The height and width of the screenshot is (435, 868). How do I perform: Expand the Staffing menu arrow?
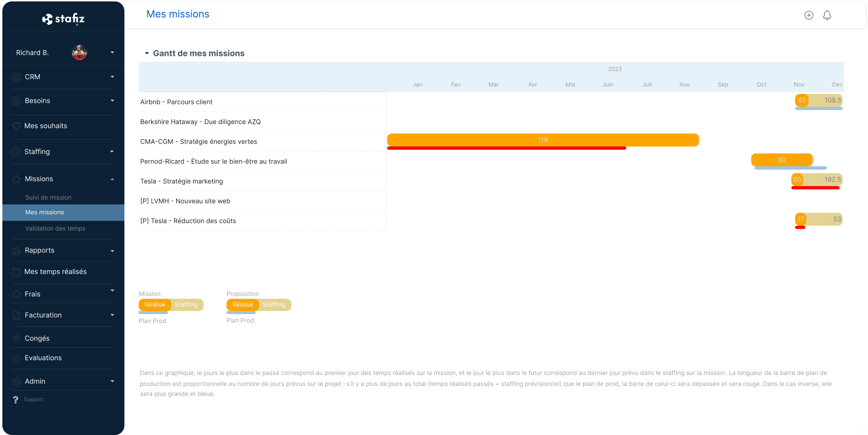112,152
